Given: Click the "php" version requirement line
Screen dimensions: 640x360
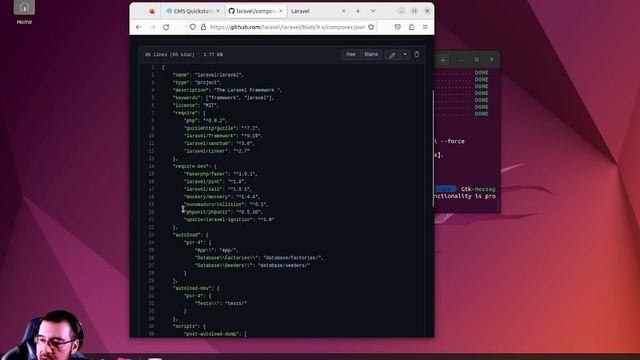Looking at the screenshot, I should pyautogui.click(x=205, y=121).
